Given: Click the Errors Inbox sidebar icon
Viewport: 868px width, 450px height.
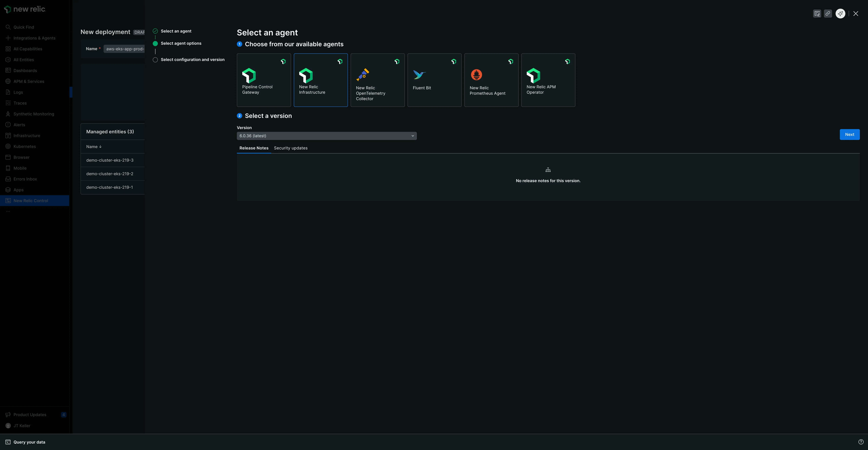Looking at the screenshot, I should pyautogui.click(x=8, y=179).
